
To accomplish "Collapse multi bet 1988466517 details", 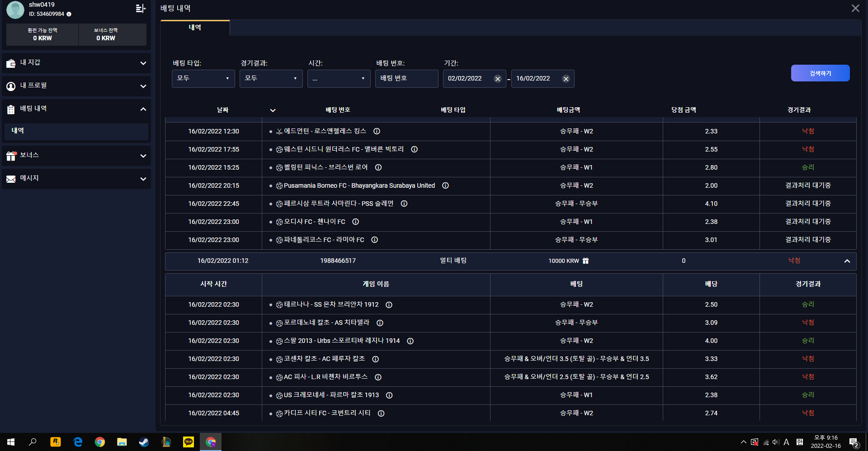I will point(847,261).
